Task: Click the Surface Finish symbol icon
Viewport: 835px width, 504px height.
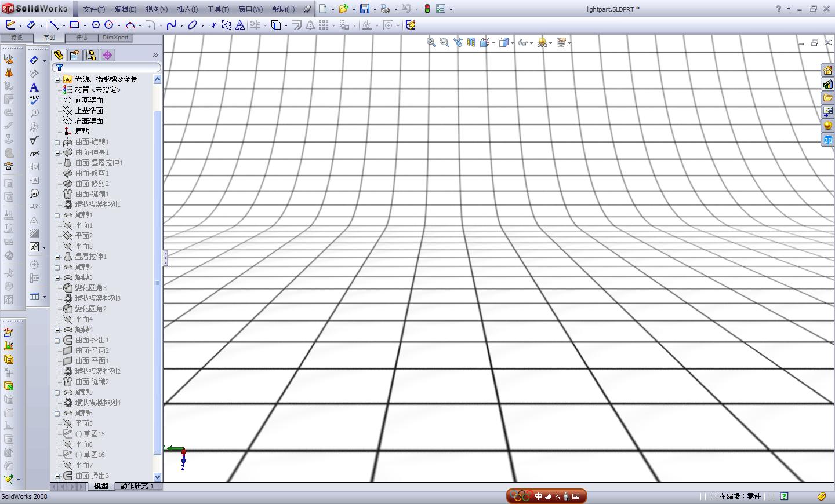Action: 34,140
